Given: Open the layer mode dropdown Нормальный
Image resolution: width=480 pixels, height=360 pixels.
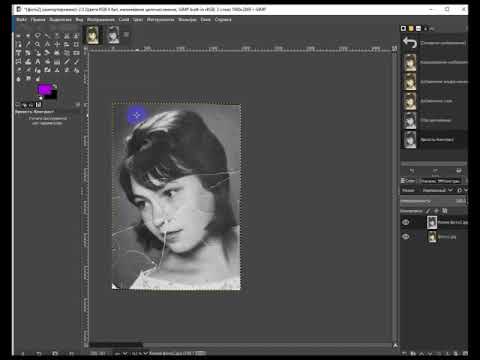Looking at the screenshot, I should 437,190.
